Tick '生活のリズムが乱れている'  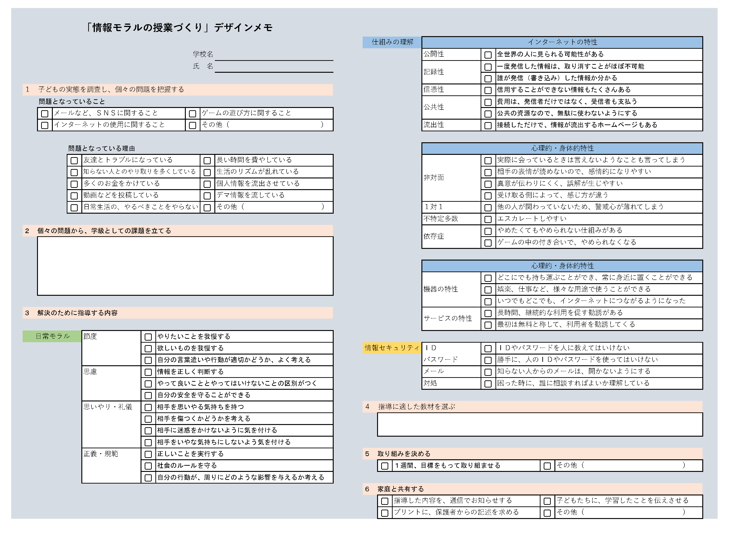pos(207,172)
